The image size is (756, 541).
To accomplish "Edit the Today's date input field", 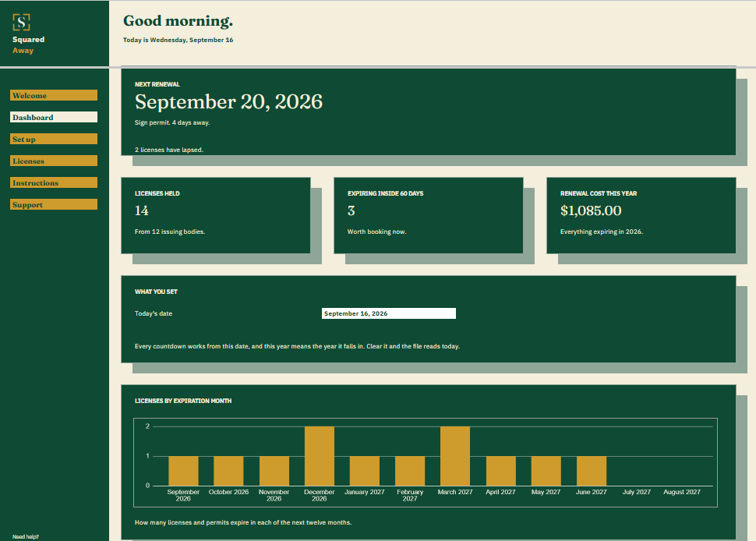I will pyautogui.click(x=389, y=313).
